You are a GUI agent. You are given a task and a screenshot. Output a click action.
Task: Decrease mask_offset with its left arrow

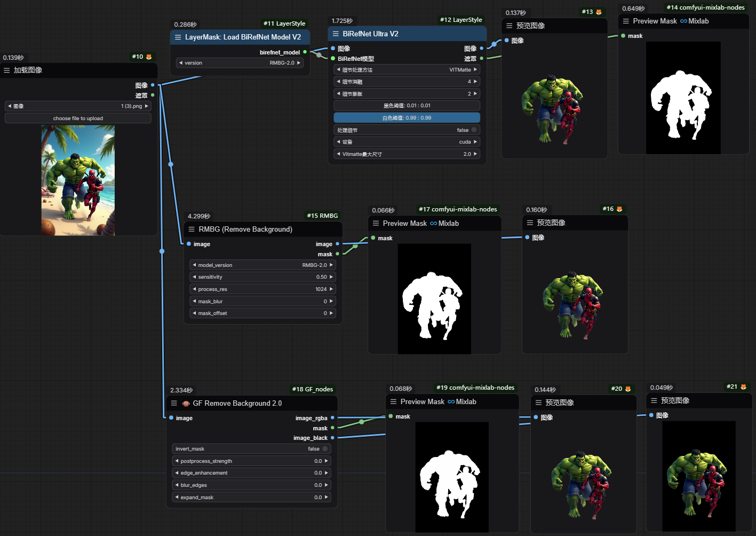coord(194,313)
